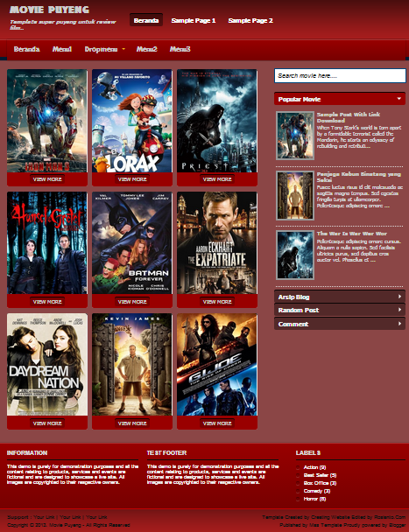Click the Priest sidebar thumbnail
This screenshot has width=409, height=532.
tap(295, 255)
